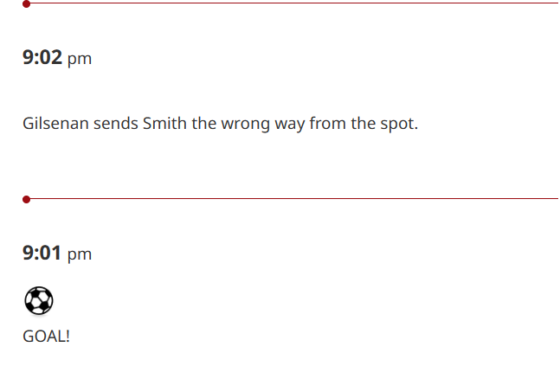This screenshot has height=392, width=560.
Task: Select the red dot above 9:02 pm entry
Action: 26,4
